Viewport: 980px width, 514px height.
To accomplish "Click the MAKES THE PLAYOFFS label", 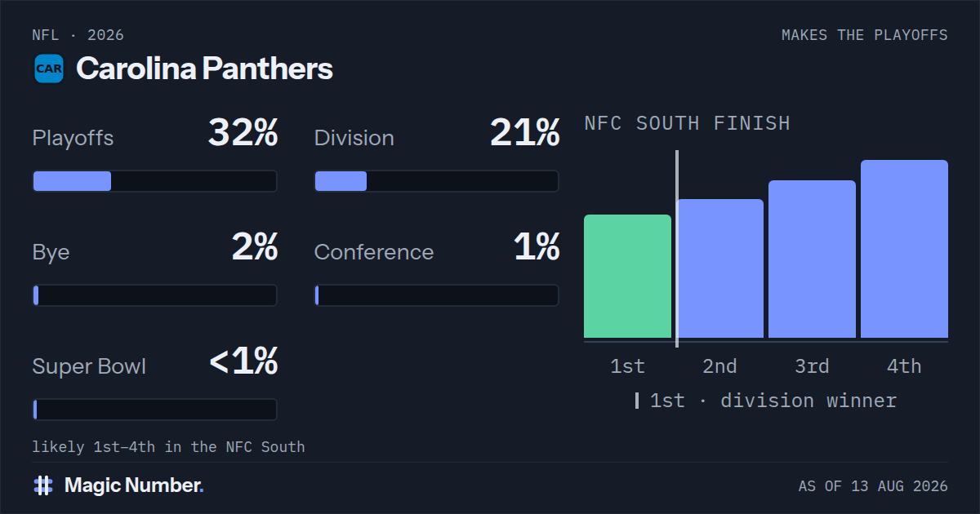I will click(865, 35).
